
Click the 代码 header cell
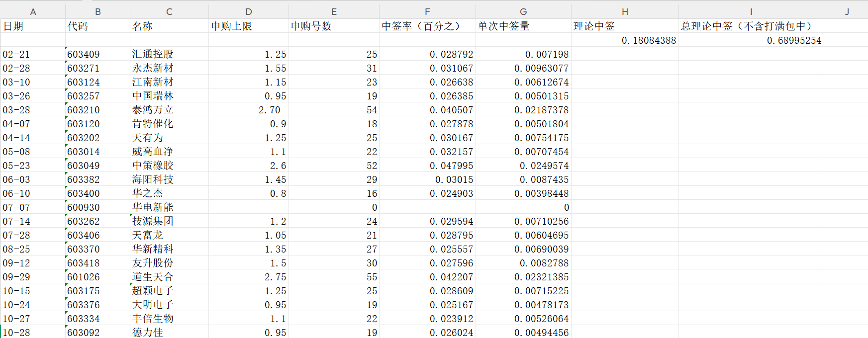[x=97, y=26]
